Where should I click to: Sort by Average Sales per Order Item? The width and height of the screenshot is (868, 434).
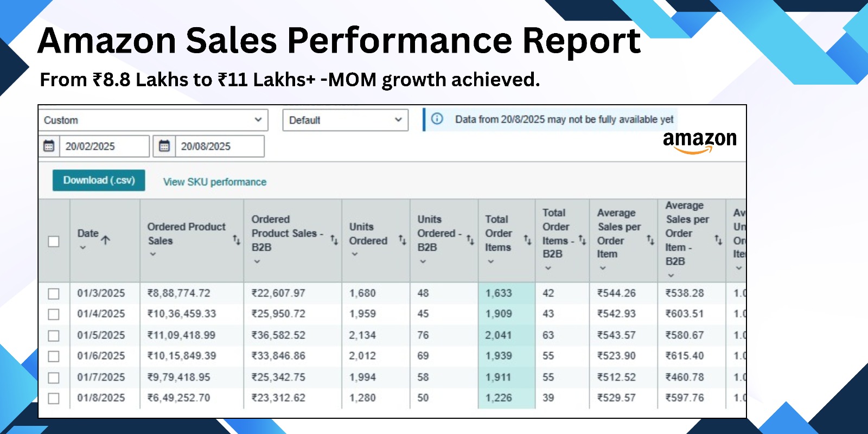[x=650, y=239]
